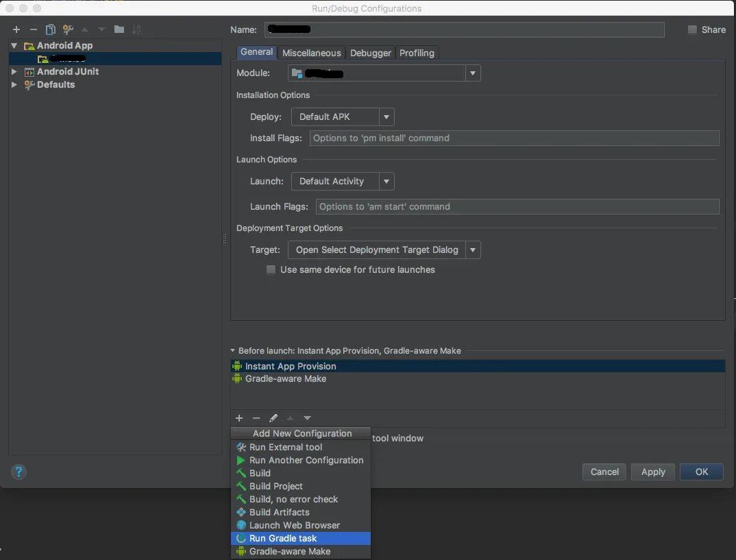The image size is (736, 560).
Task: Select Build Artifacts popup entry
Action: click(301, 512)
